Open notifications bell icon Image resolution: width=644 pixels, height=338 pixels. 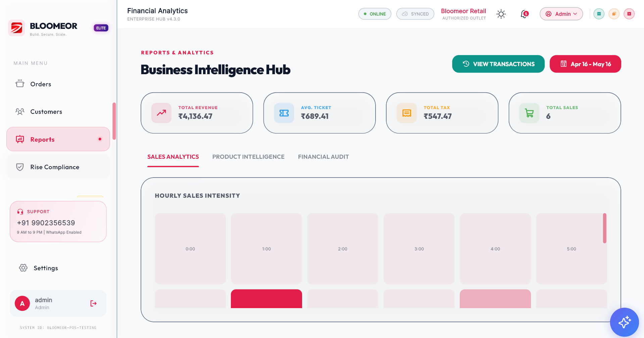tap(524, 14)
